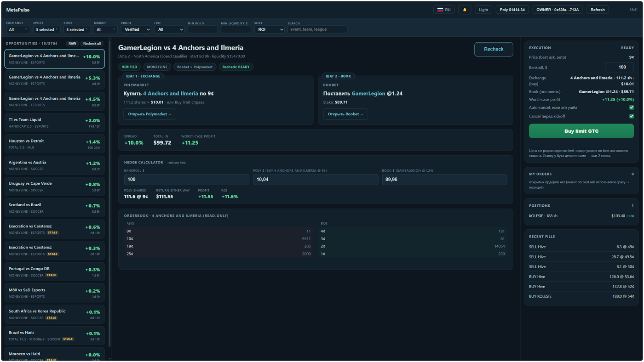Focus the Min Liquidity $ input
This screenshot has height=362, width=644.
(x=236, y=29)
